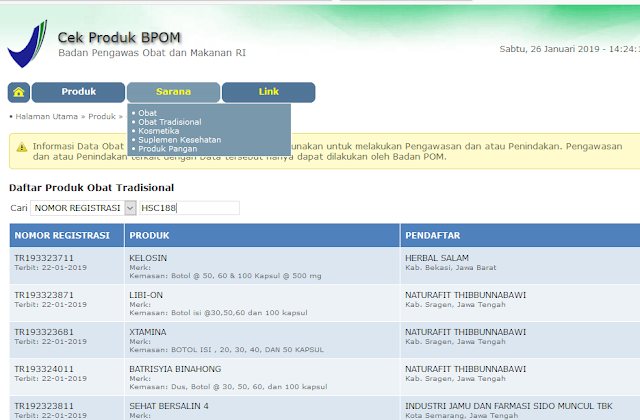Focus the search field containing HSC188
640x420 pixels.
189,208
